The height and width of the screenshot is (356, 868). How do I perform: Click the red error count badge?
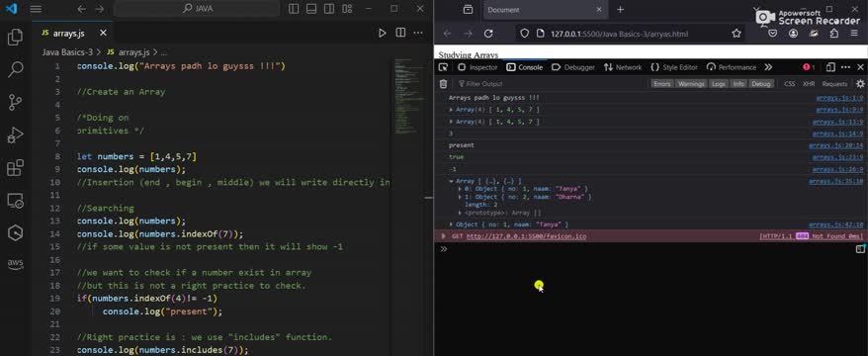click(809, 67)
